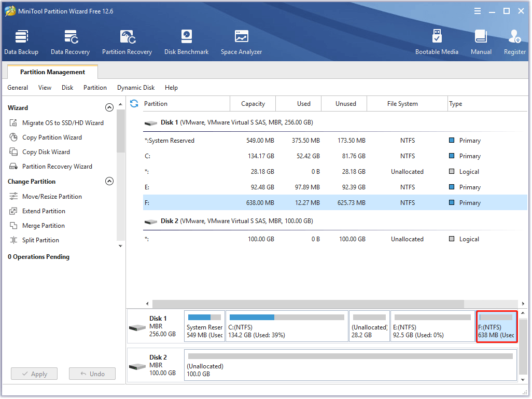
Task: Click the Register icon
Action: click(x=514, y=42)
